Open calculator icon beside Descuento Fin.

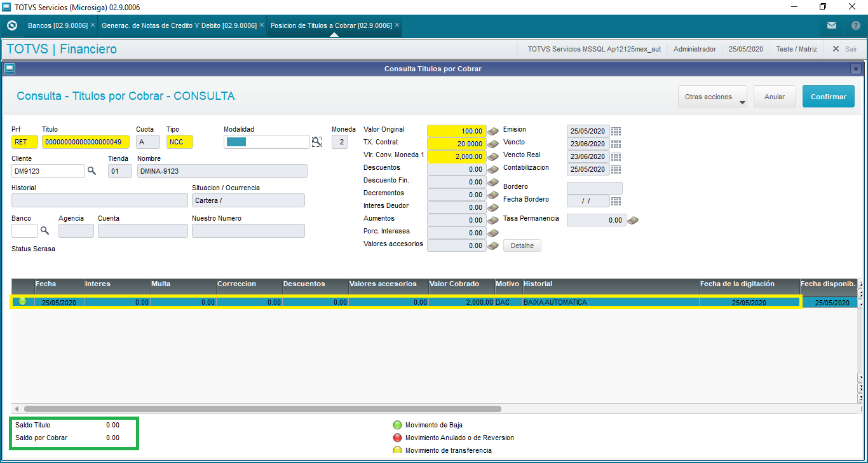tap(493, 182)
